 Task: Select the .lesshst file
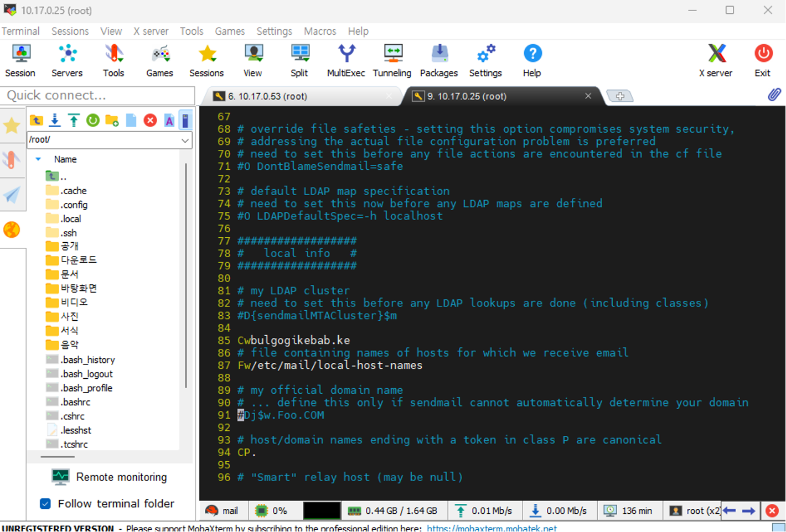76,430
